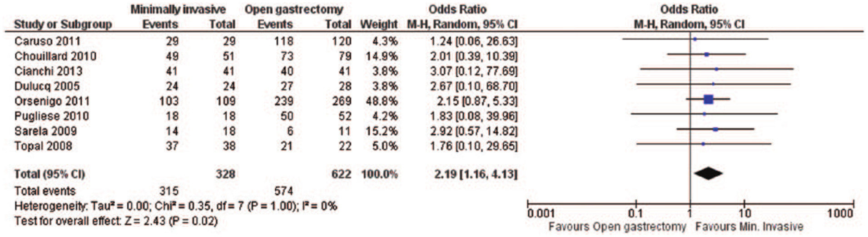Select the Cianchi 2013 row label

[x=49, y=71]
